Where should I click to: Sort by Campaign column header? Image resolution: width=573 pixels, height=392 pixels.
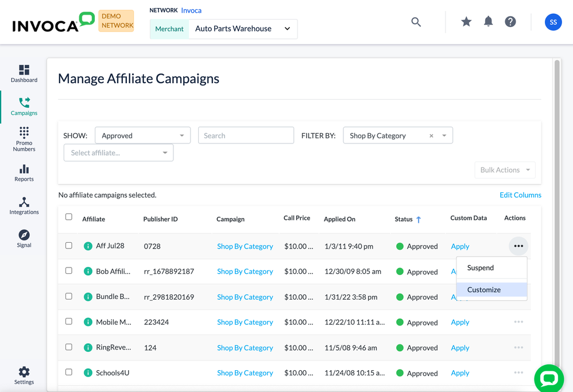[x=230, y=219]
